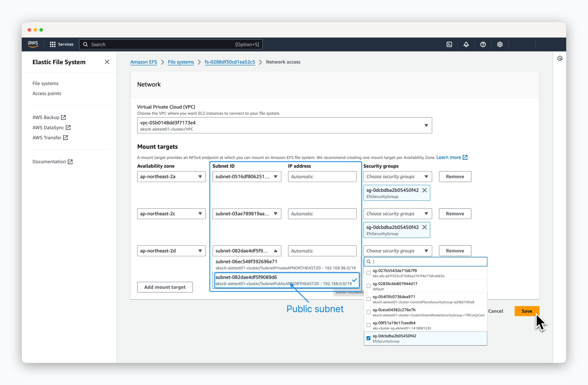This screenshot has height=385, width=588.
Task: Check ControlPlaneSecurityGroup sg-054f3fc0736dea971
Action: [368, 299]
